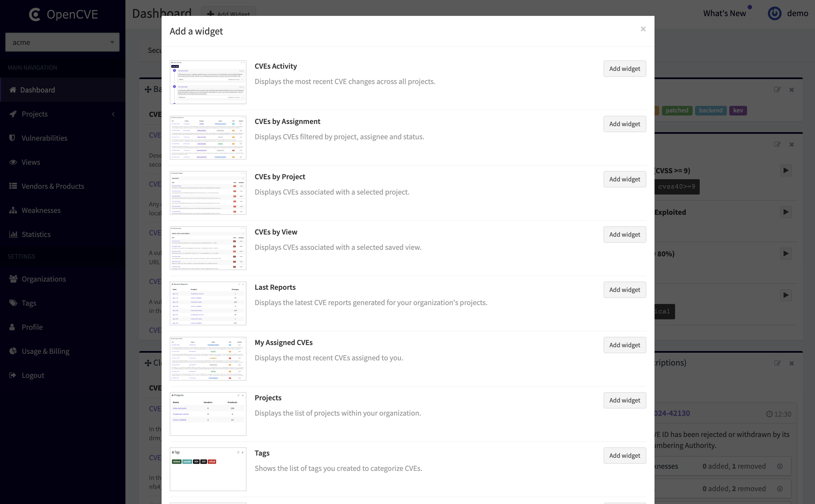Expand the CVSS >= 9 view arrow

coord(786,170)
